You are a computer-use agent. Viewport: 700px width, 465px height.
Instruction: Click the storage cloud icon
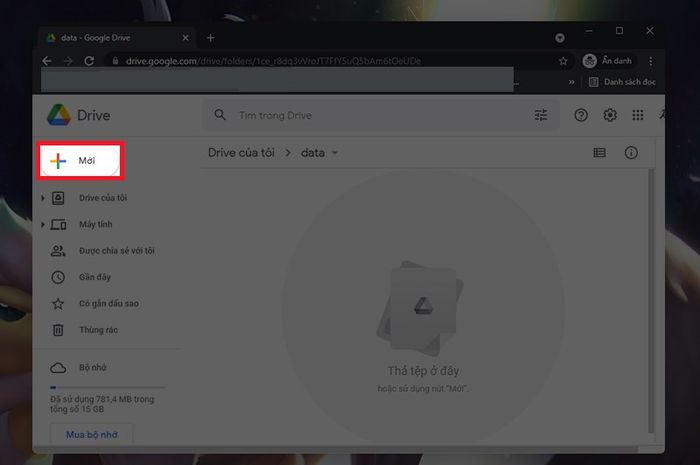pos(58,368)
